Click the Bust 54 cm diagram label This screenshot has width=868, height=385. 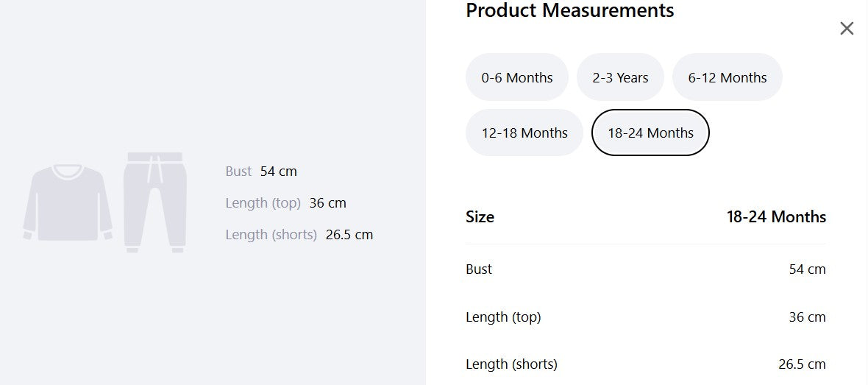click(261, 172)
